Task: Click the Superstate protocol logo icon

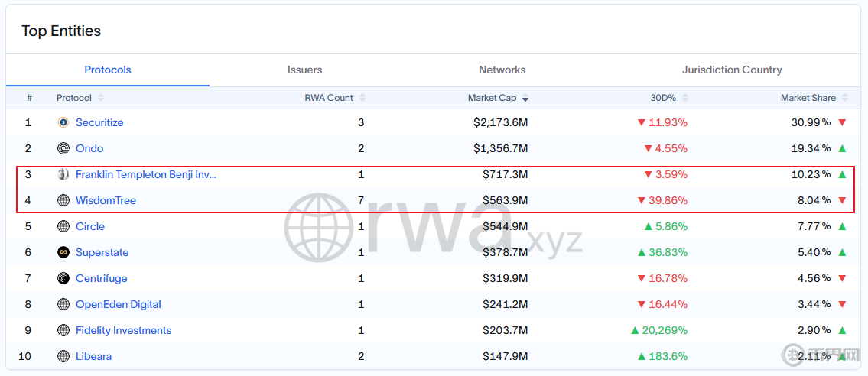Action: pyautogui.click(x=63, y=252)
